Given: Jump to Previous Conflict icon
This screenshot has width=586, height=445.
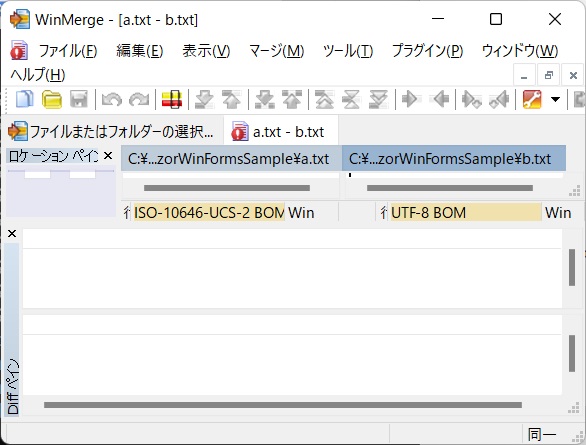Looking at the screenshot, I should click(x=292, y=100).
